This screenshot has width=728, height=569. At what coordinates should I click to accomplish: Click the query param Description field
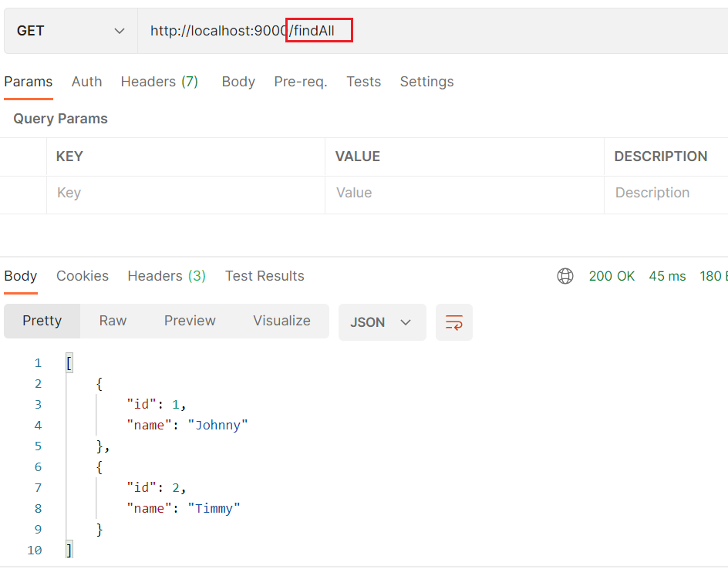point(666,195)
